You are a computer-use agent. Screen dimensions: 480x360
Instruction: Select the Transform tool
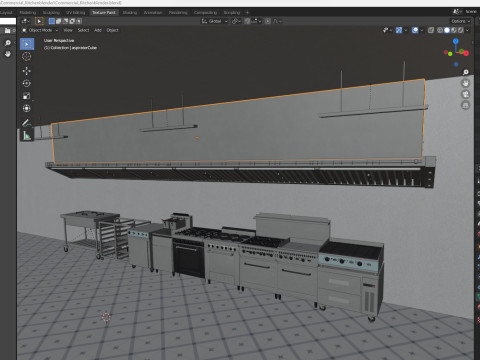[27, 108]
